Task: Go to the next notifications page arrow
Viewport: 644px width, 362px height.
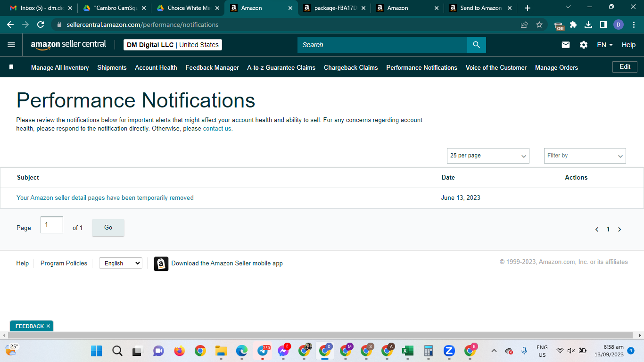Action: 619,230
